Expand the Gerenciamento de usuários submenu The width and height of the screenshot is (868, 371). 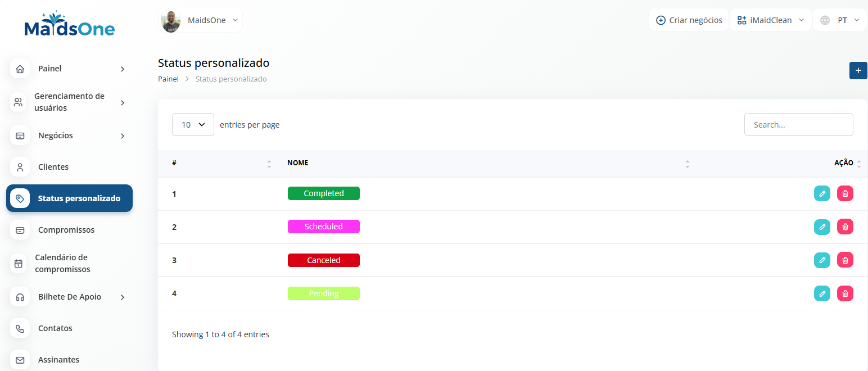click(x=123, y=102)
